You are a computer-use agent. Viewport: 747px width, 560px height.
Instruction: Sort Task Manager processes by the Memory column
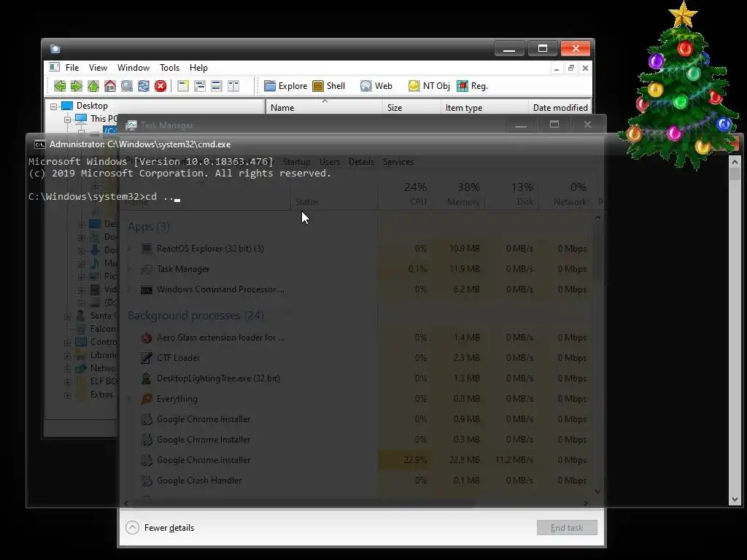pyautogui.click(x=459, y=194)
